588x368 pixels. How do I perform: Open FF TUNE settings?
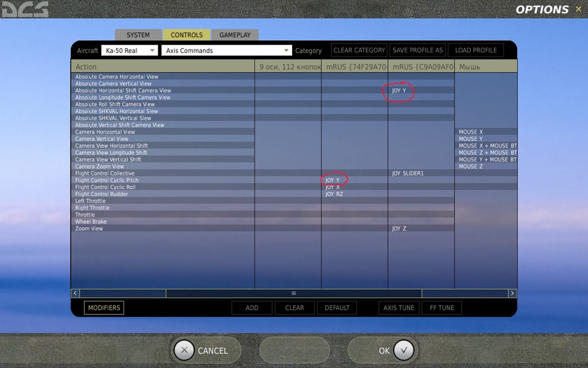[442, 307]
